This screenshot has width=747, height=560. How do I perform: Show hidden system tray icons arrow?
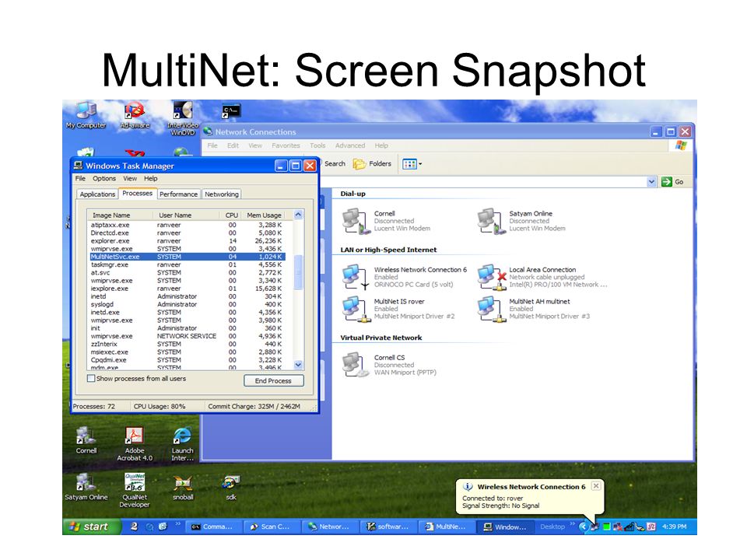point(583,527)
